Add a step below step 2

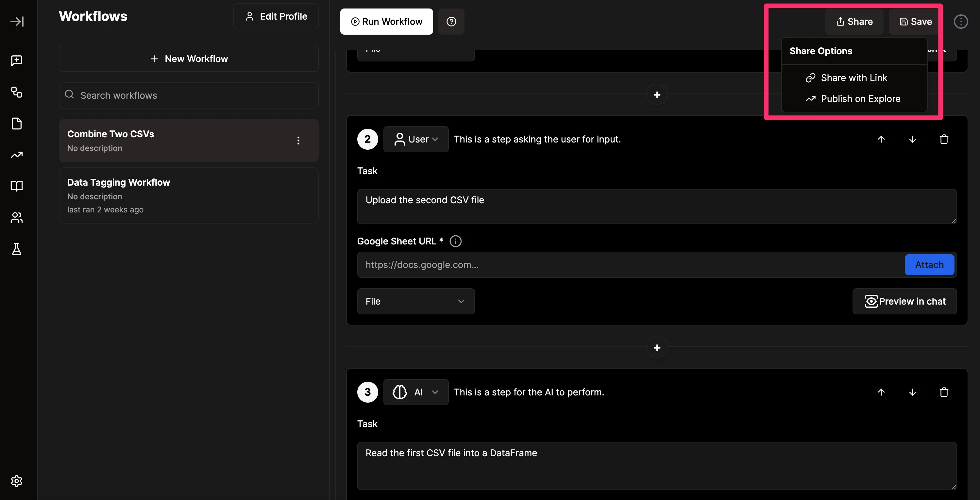click(x=657, y=347)
